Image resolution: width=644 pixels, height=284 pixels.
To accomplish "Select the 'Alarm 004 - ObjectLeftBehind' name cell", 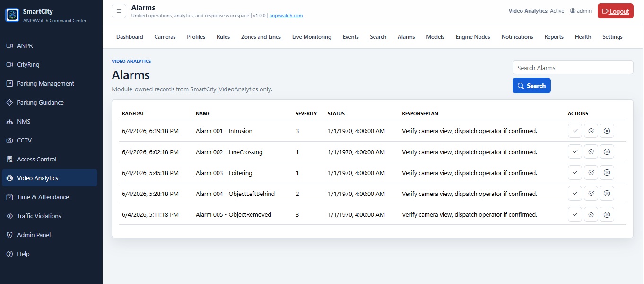I will tap(235, 194).
